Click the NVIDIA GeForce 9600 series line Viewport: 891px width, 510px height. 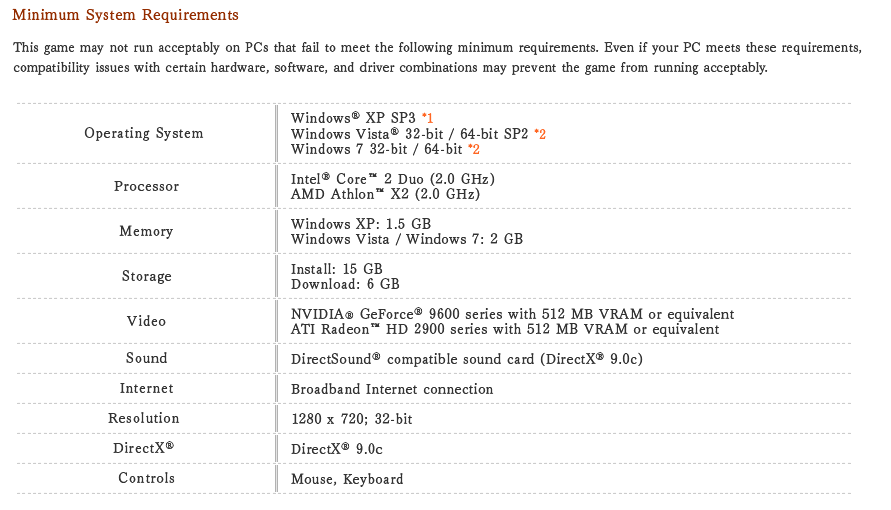513,314
